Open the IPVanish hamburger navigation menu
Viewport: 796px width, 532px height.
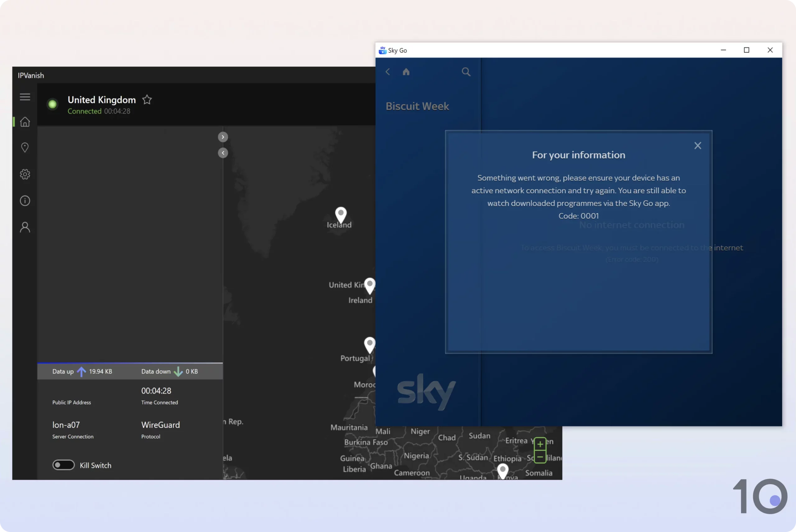(x=25, y=97)
